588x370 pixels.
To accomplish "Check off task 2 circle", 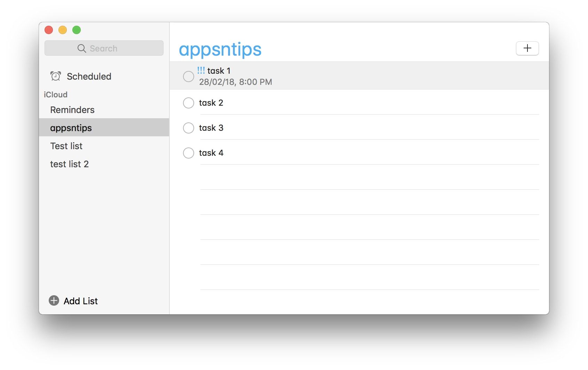I will coord(189,103).
